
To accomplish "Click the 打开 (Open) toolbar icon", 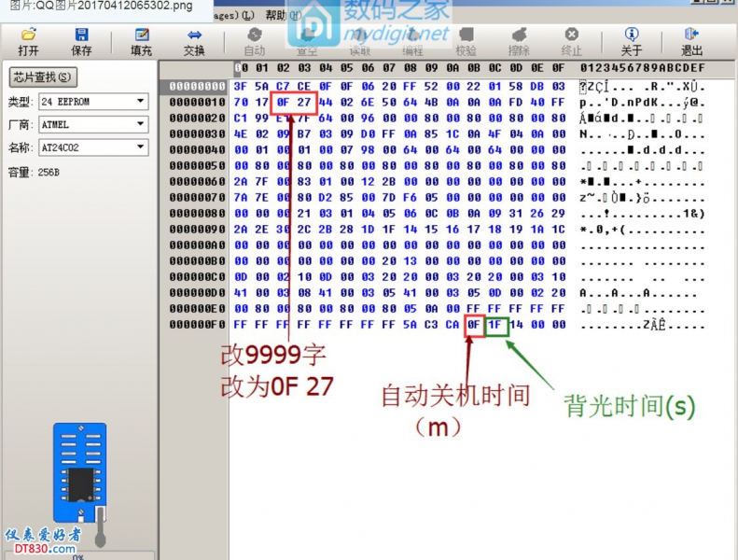I will click(x=29, y=42).
